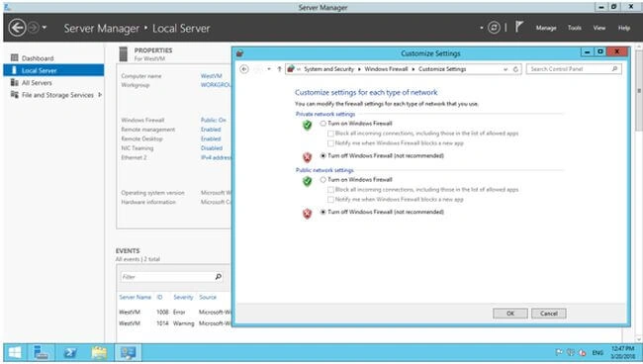
Task: Click the taskbar clock showing 12:47 PM
Action: coord(622,352)
